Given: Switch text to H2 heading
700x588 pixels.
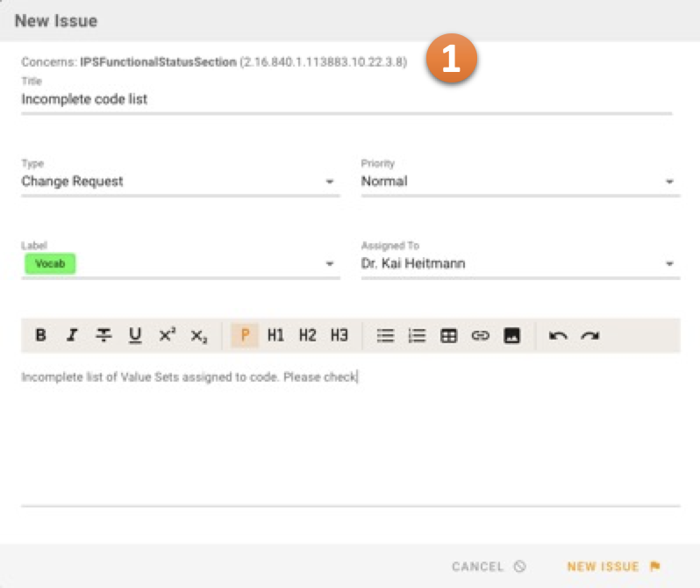Looking at the screenshot, I should (307, 335).
